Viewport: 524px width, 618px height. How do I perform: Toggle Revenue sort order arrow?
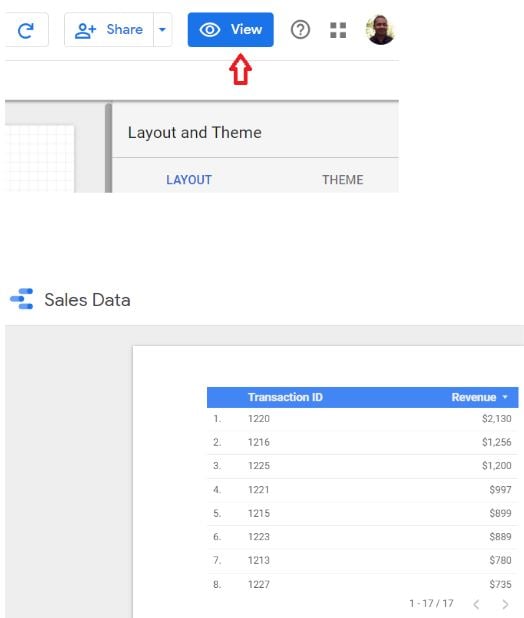tap(505, 397)
